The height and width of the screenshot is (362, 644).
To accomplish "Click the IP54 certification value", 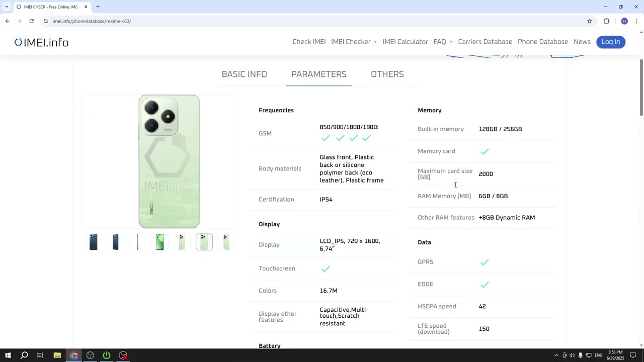I will coord(326,200).
